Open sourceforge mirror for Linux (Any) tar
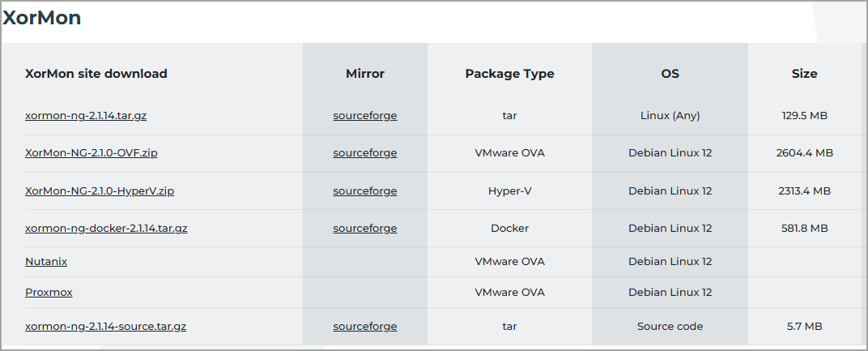Viewport: 868px width, 351px height. click(364, 116)
